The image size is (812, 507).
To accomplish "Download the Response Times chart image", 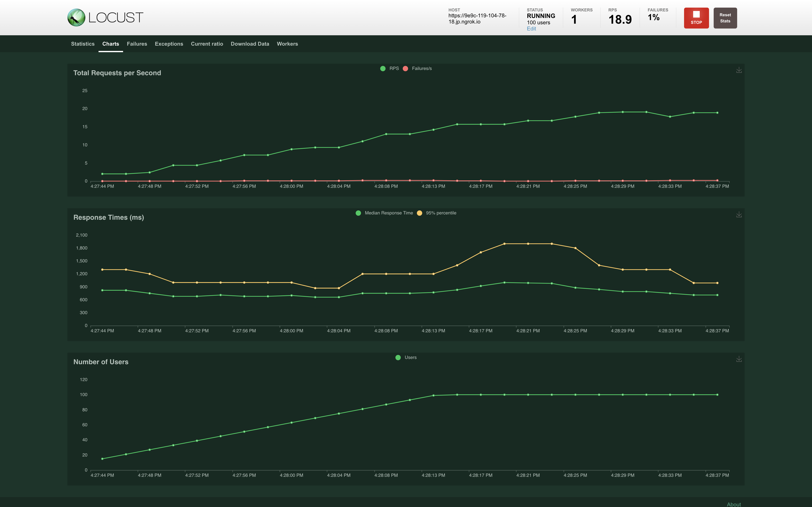I will point(738,215).
